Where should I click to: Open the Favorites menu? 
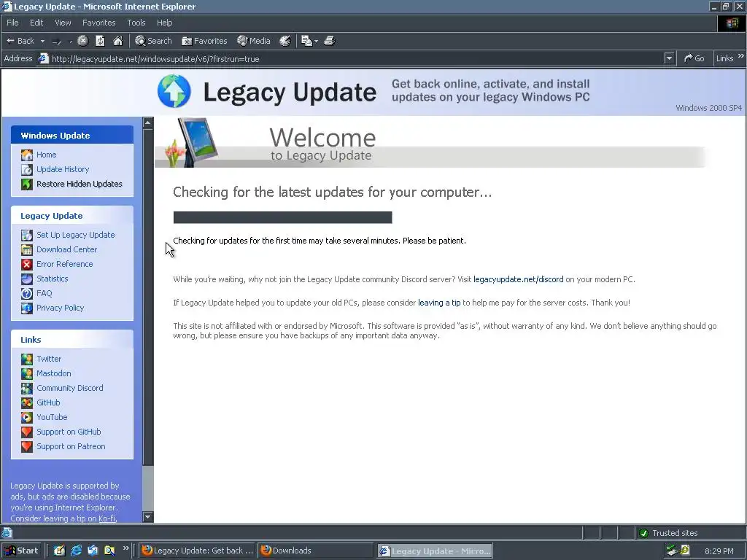(98, 23)
